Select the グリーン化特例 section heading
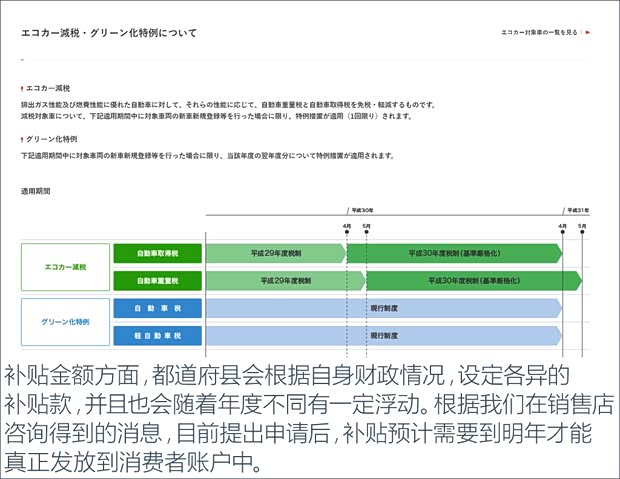Image resolution: width=620 pixels, height=479 pixels. [x=51, y=139]
